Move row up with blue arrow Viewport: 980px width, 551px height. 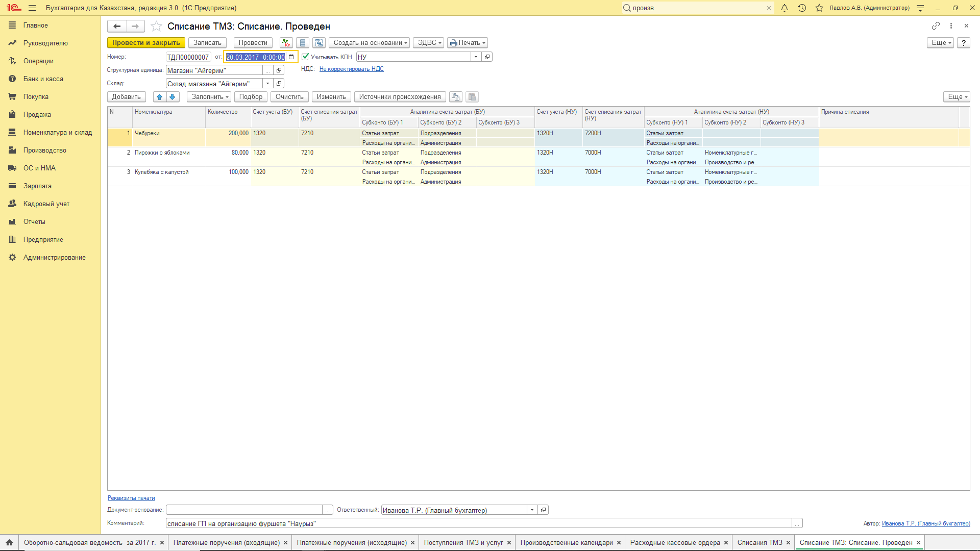click(x=159, y=97)
